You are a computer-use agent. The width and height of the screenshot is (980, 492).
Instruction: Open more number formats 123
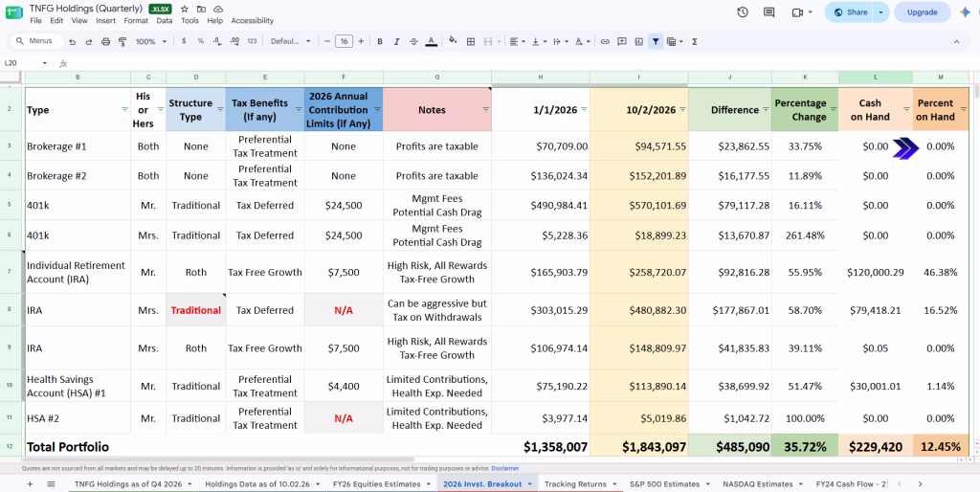(x=252, y=41)
